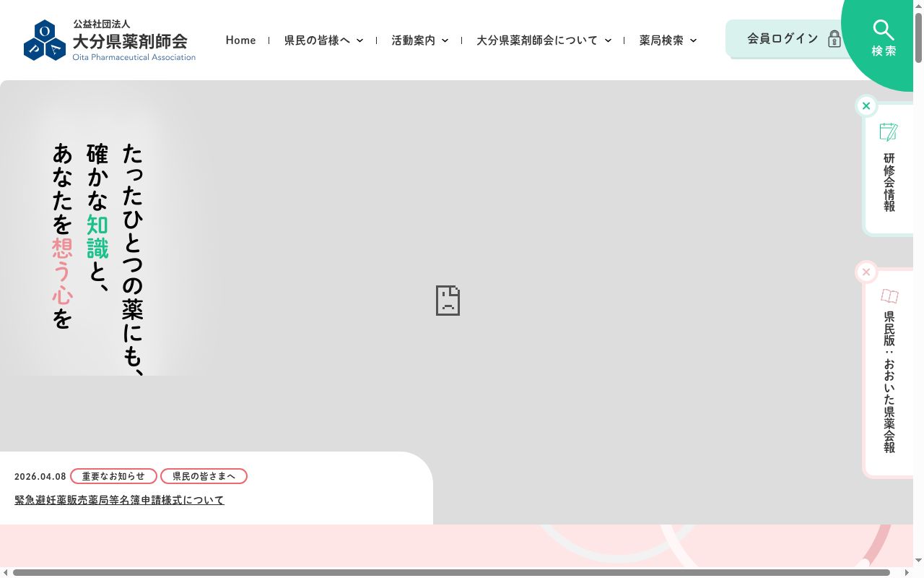Screen dimensions: 924x578
Task: Click the 県民の皆さまへ category tag
Action: (204, 476)
